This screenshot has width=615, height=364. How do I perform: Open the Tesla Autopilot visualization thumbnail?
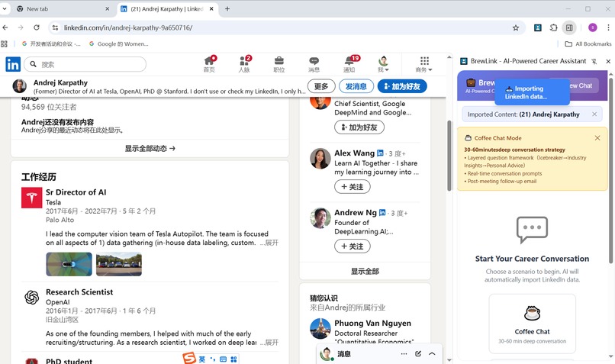(69, 264)
